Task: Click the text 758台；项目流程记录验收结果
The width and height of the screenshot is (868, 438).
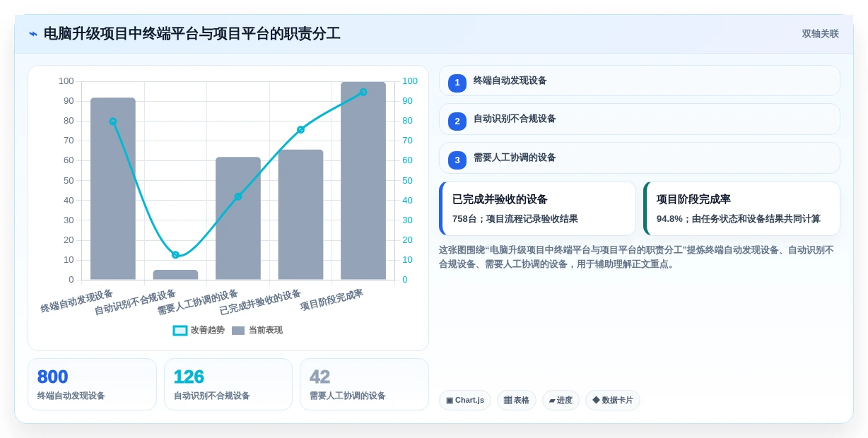Action: [x=515, y=219]
